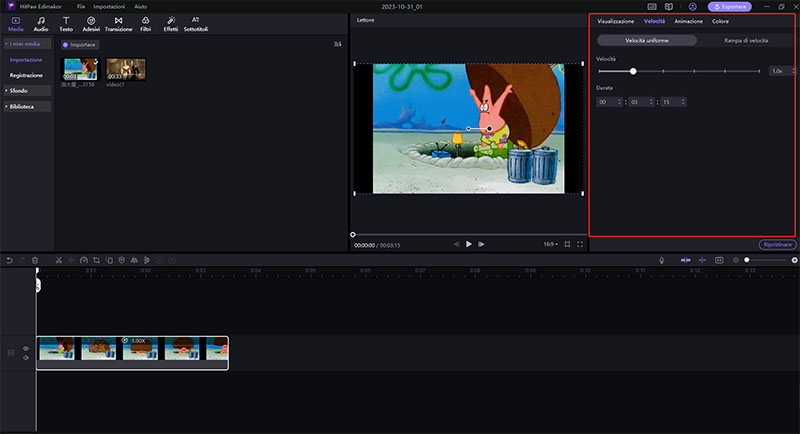Play the preview video

(x=469, y=244)
